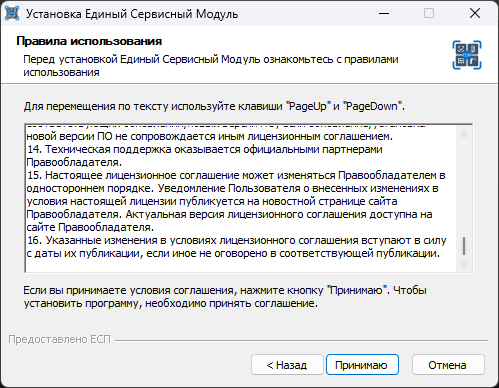Image resolution: width=499 pixels, height=388 pixels.
Task: Click the QR-style module logo in header
Action: tap(467, 55)
